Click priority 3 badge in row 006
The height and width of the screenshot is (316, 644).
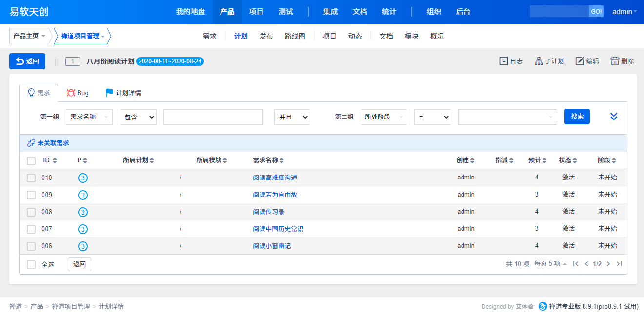(83, 246)
